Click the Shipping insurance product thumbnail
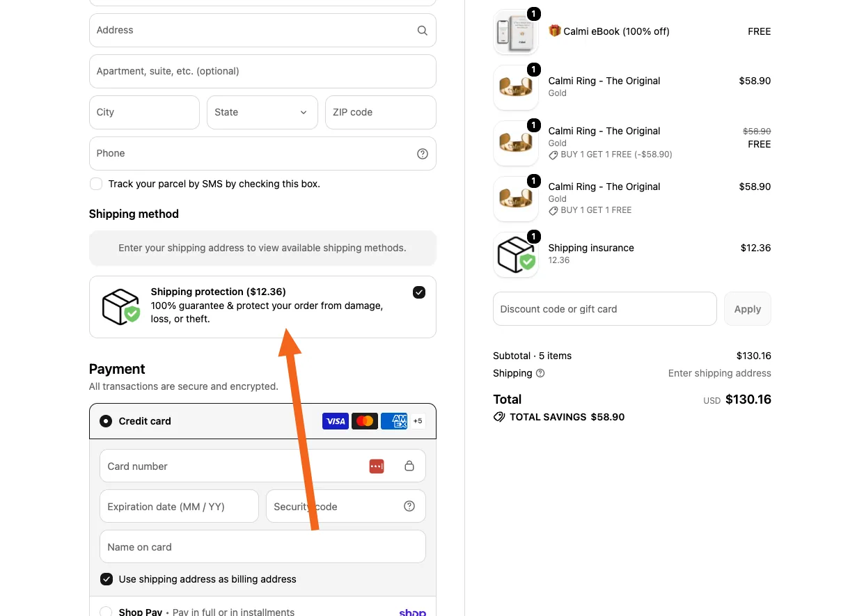The height and width of the screenshot is (616, 864). 516,255
